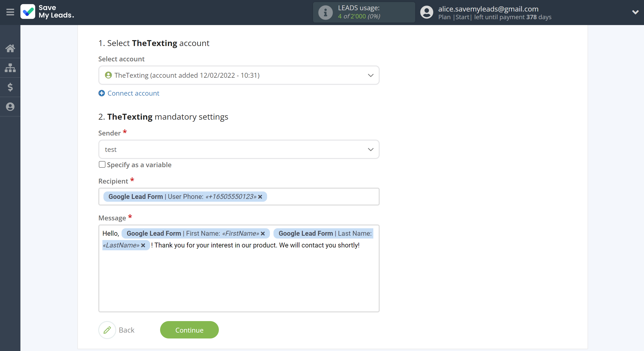This screenshot has height=351, width=644.
Task: Go to Home via sidebar icon
Action: tap(10, 48)
